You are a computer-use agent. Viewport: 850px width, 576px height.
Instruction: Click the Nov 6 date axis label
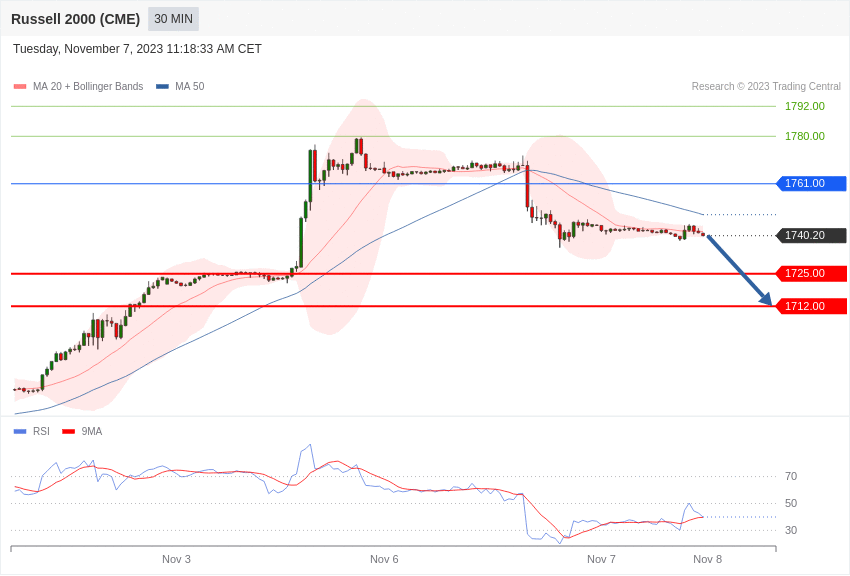coord(384,559)
